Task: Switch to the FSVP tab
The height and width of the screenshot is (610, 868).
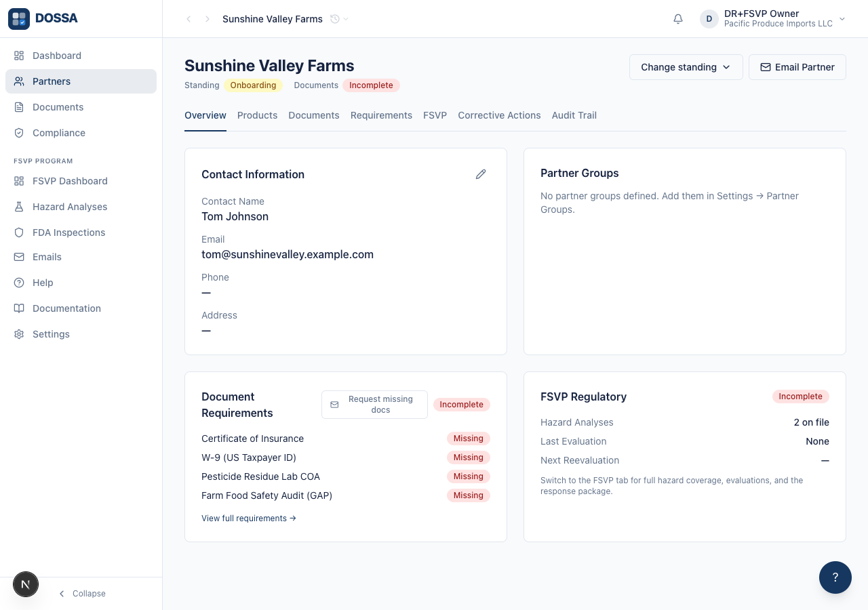Action: click(435, 115)
